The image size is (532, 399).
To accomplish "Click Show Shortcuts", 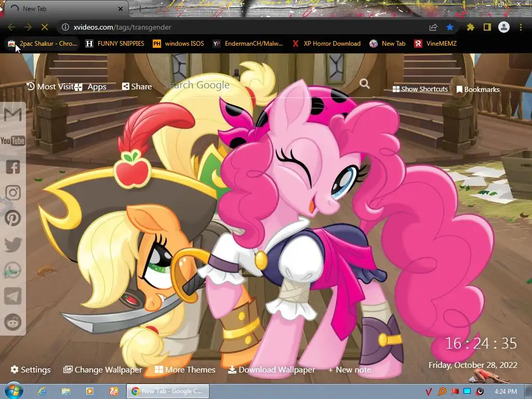I will click(420, 89).
